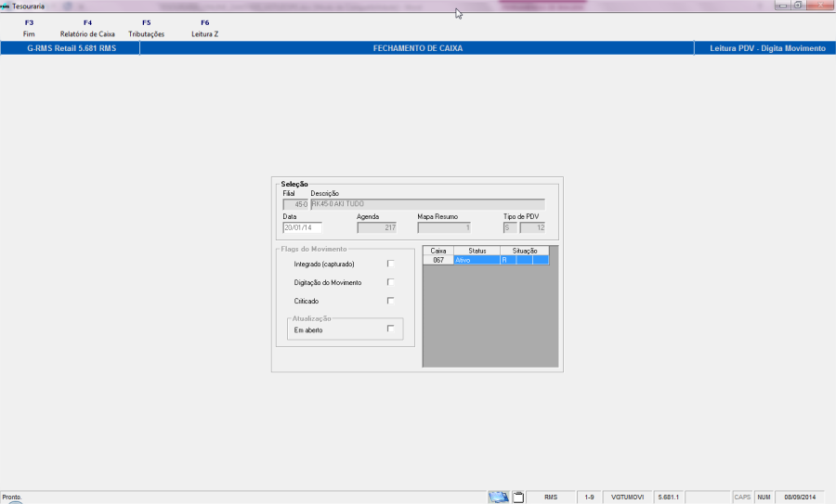Click the F3 Fim toolbar button
Viewport: 836px width, 504px height.
coord(29,28)
